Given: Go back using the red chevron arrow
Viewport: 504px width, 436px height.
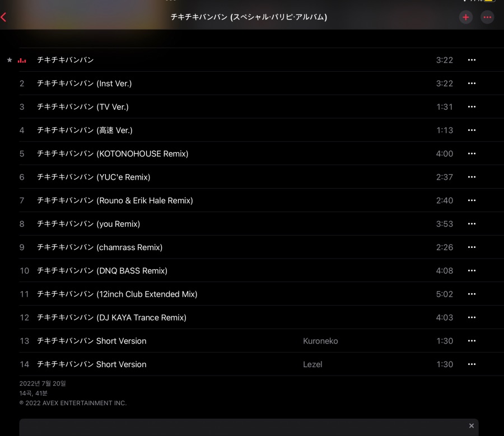Looking at the screenshot, I should 3,17.
